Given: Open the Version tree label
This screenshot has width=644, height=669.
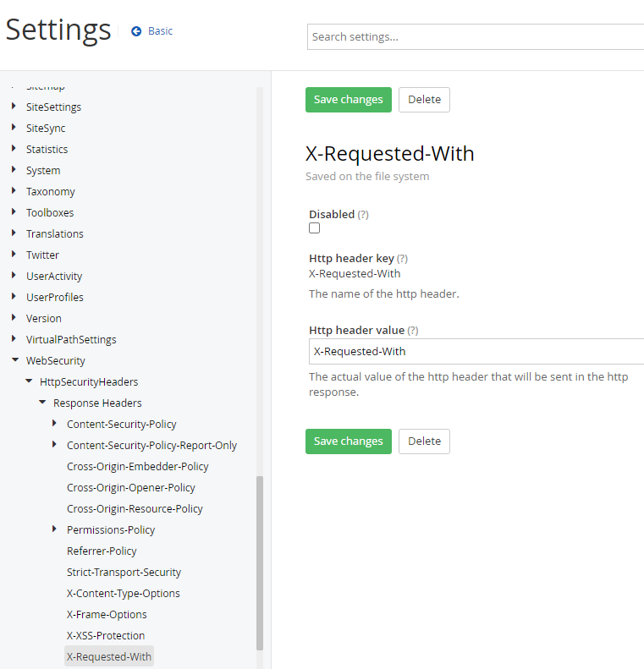Looking at the screenshot, I should (43, 319).
